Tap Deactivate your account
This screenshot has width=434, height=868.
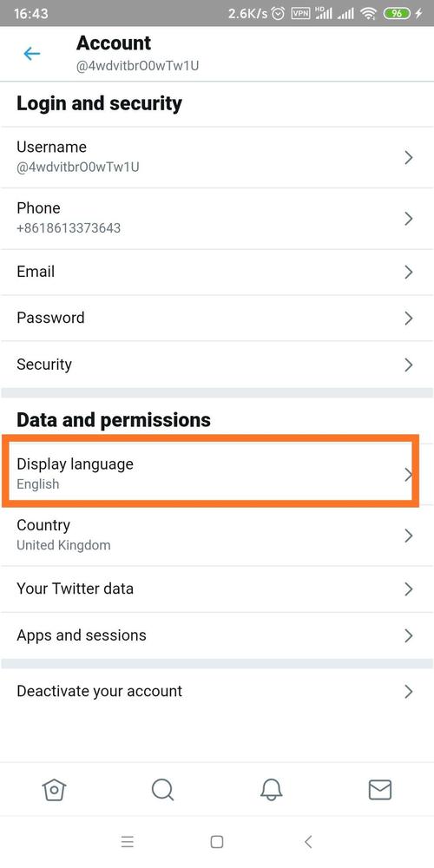[217, 691]
